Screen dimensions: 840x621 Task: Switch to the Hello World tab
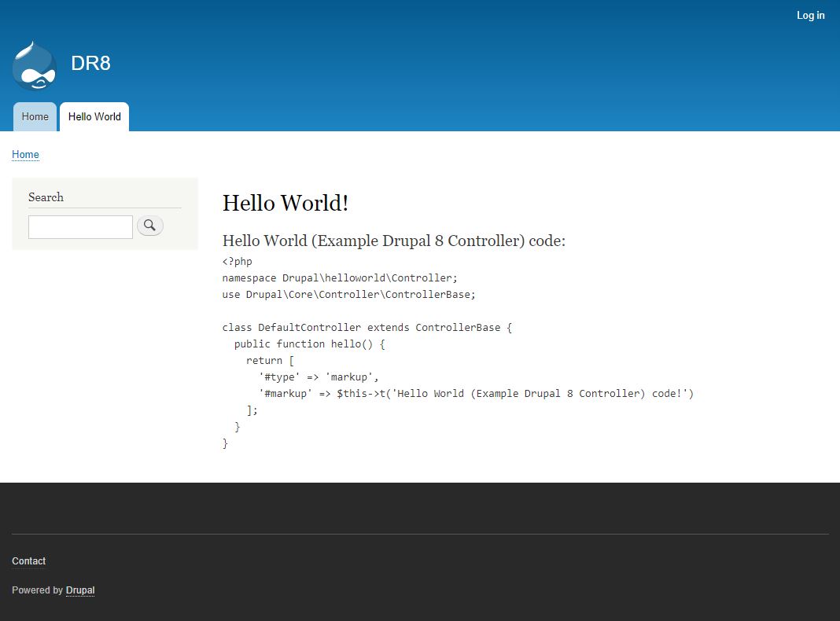(94, 116)
